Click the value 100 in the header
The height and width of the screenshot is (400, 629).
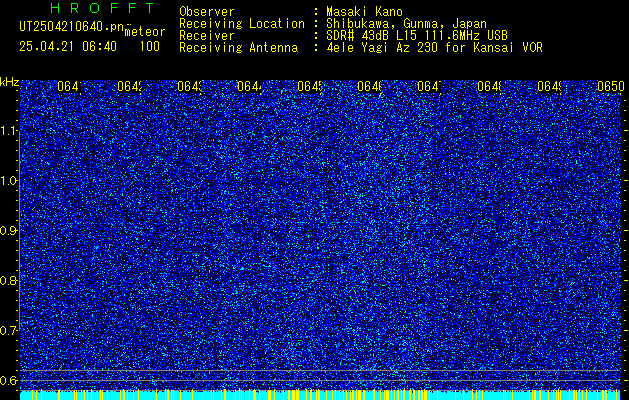[x=150, y=47]
